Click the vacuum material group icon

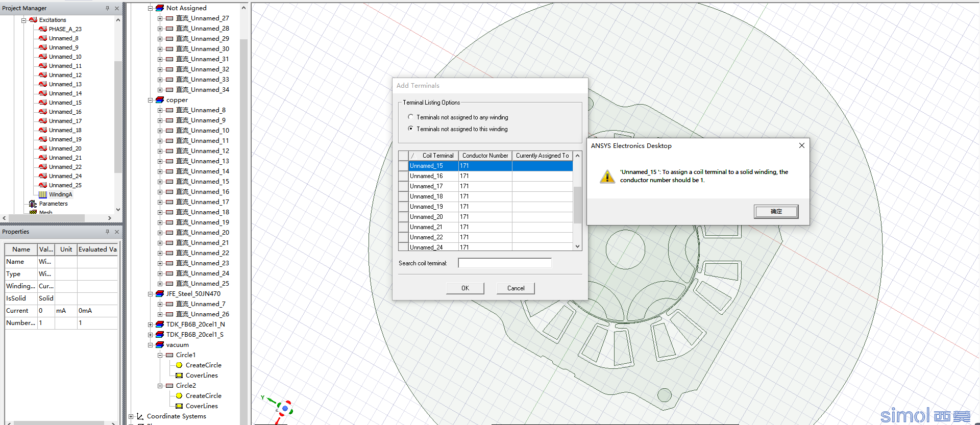pyautogui.click(x=160, y=345)
